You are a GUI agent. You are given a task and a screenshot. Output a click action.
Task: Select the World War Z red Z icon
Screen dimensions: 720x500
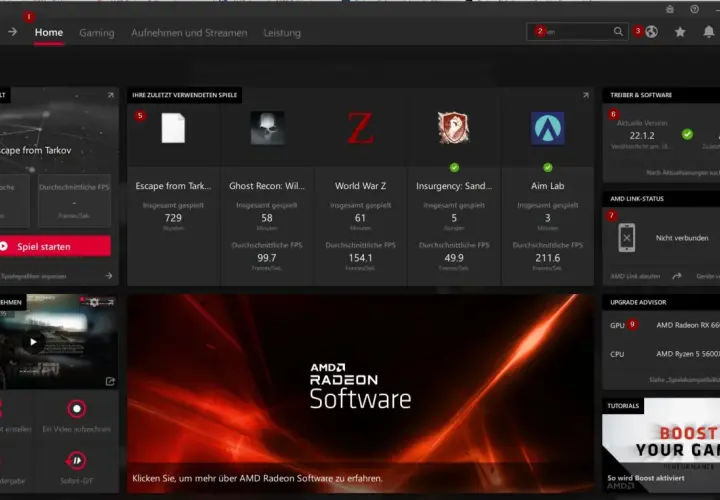click(360, 128)
